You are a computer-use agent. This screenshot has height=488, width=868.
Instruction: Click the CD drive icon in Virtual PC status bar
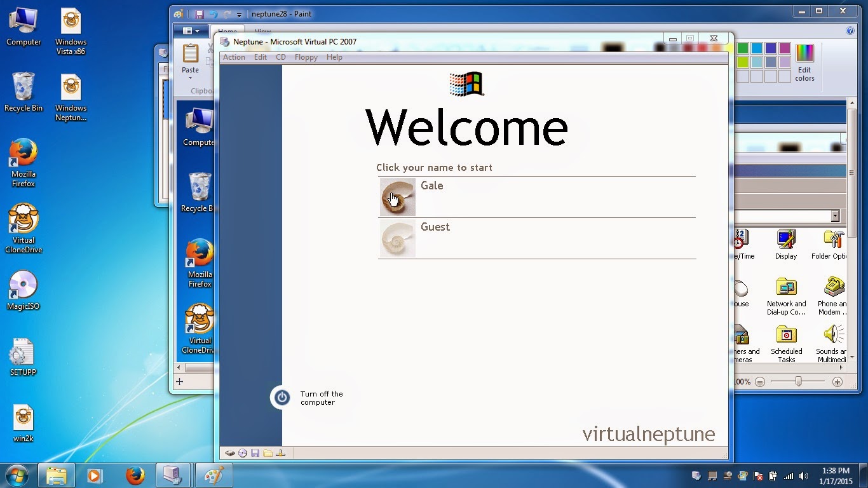(243, 453)
